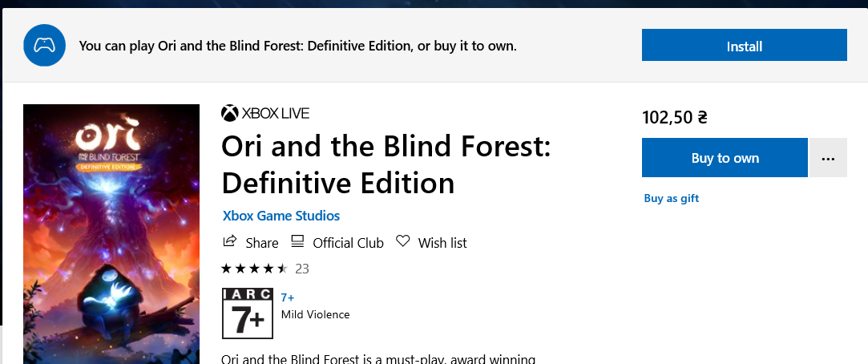Add the game to Wish list via heart icon
The width and height of the screenshot is (868, 364).
click(403, 242)
